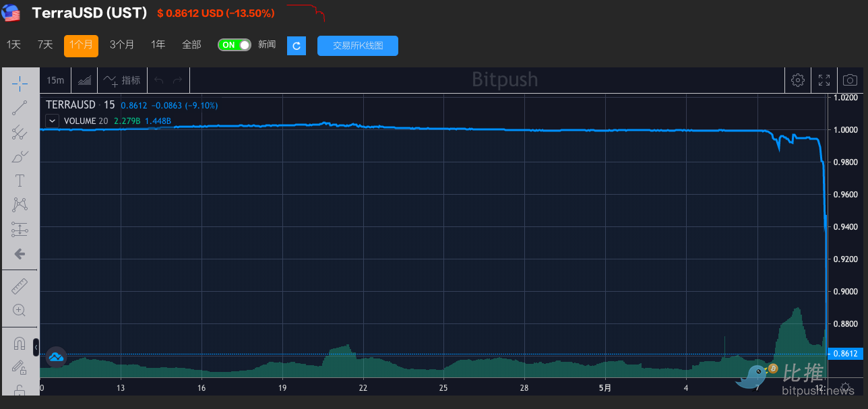Select the ruler measure tool

point(20,286)
